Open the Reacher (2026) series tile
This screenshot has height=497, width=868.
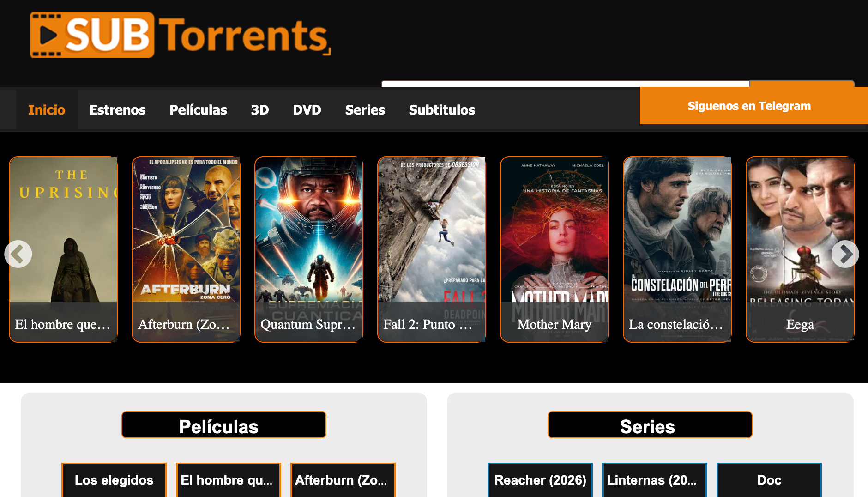[540, 480]
